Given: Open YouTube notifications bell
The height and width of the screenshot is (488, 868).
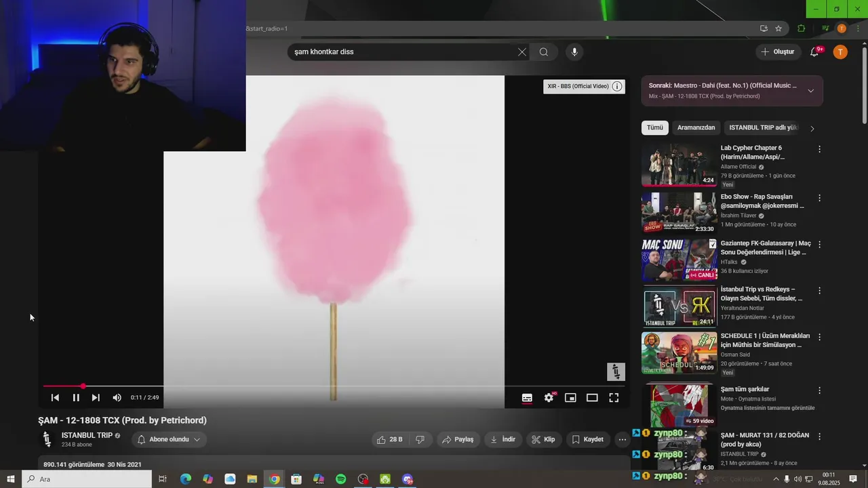Looking at the screenshot, I should tap(815, 52).
